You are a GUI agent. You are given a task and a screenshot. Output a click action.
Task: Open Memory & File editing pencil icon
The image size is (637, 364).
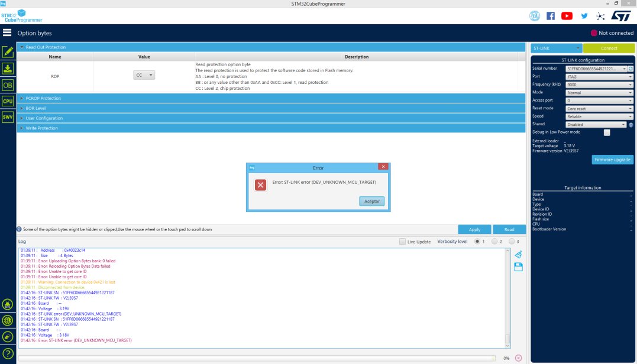coord(8,51)
